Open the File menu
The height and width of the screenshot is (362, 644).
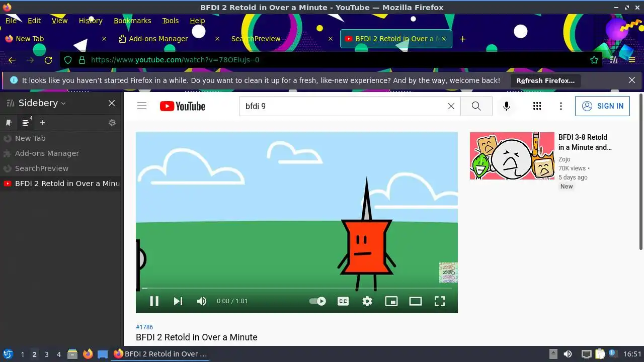coord(11,21)
